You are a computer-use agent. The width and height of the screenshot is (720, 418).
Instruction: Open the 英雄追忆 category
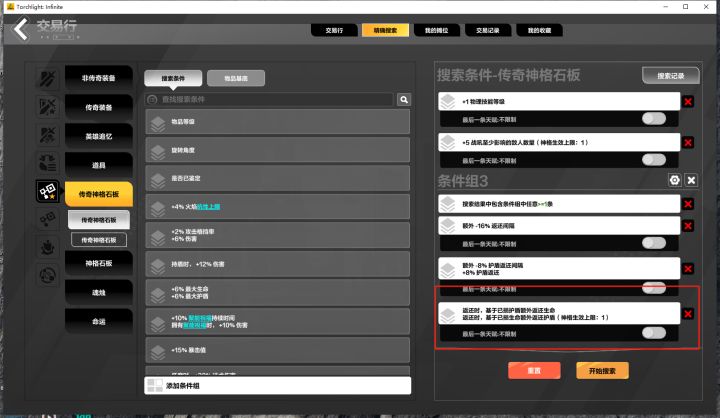pos(99,136)
